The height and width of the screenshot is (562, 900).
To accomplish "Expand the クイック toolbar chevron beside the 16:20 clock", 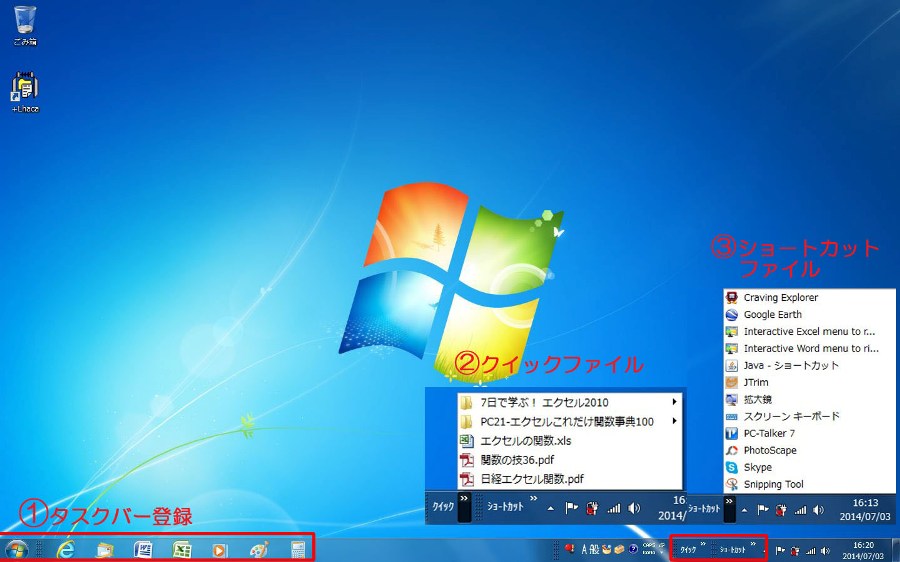I will click(x=703, y=544).
